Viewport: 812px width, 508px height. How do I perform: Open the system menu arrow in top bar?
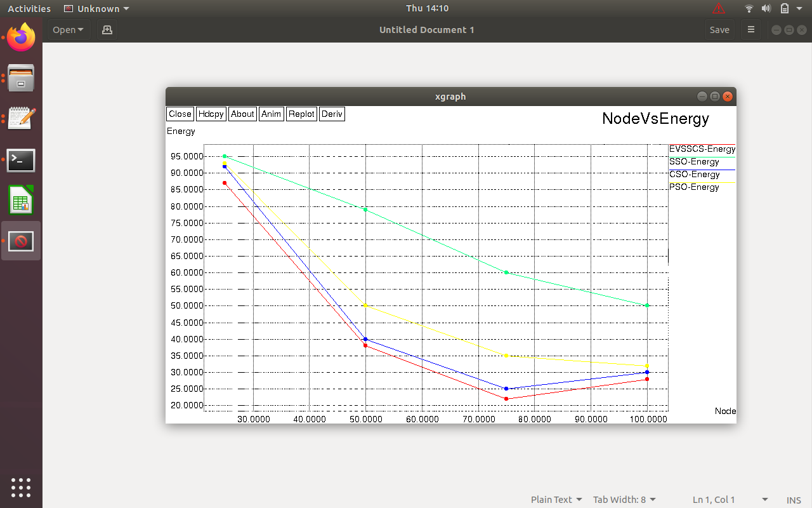tap(799, 8)
